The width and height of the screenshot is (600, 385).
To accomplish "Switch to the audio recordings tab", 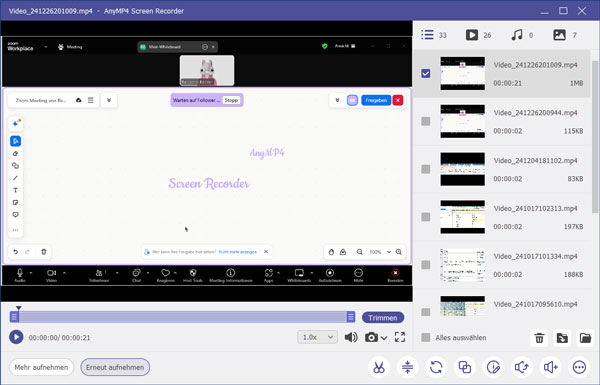I will tap(522, 35).
